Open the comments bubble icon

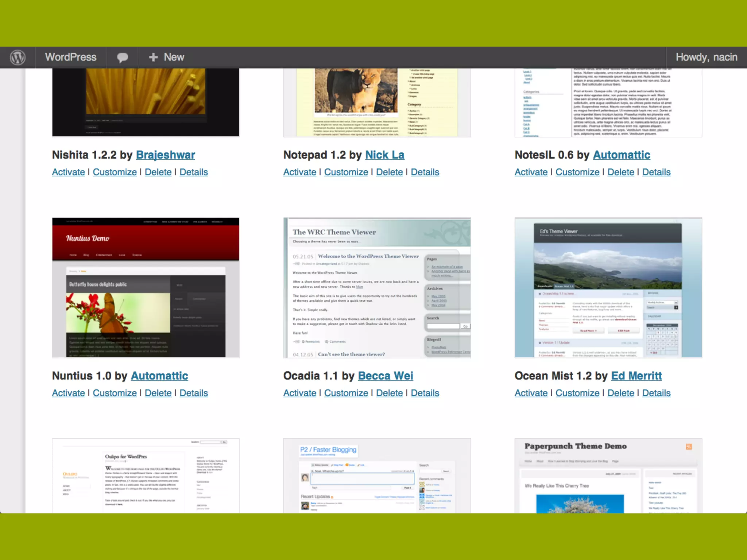[x=122, y=57]
